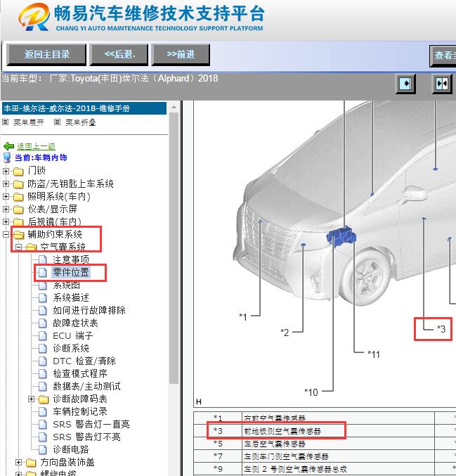Image resolution: width=456 pixels, height=476 pixels.
Task: Open the 系统描述 page
Action: [x=71, y=298]
